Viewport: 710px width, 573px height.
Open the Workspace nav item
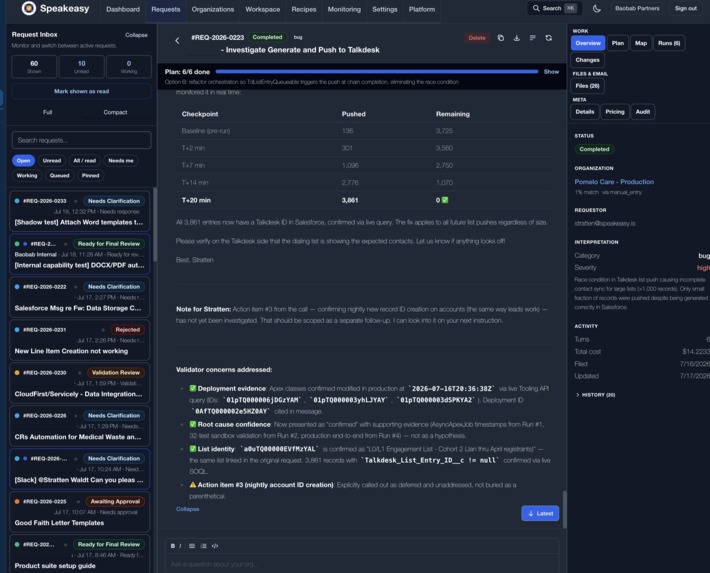point(263,9)
